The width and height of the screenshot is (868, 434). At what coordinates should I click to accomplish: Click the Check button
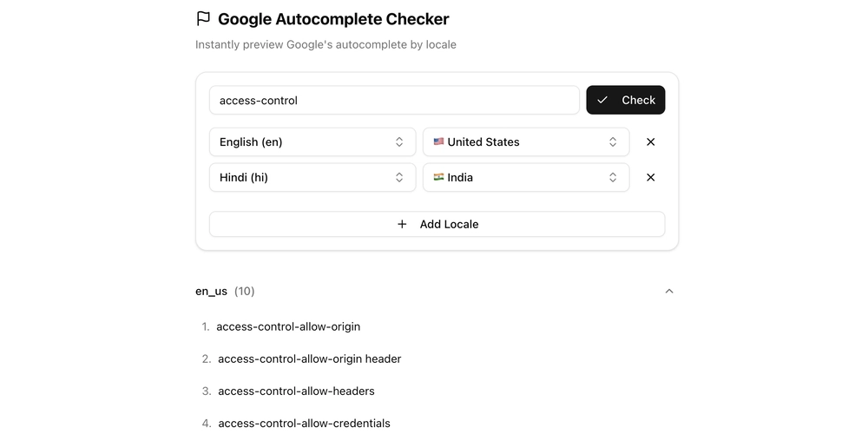626,100
